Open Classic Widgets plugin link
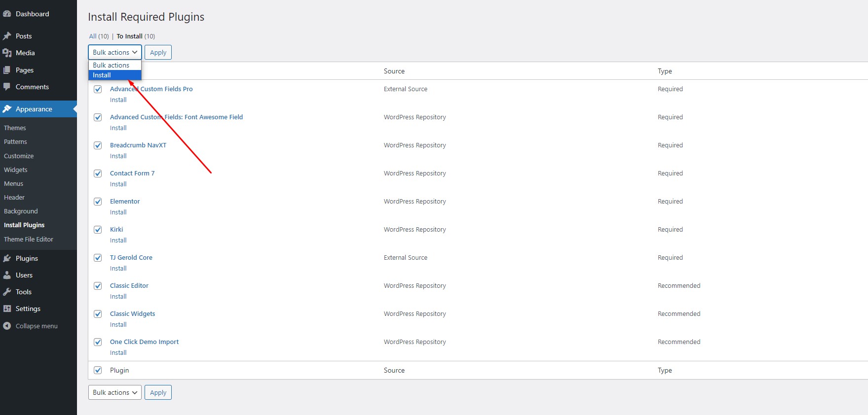This screenshot has width=868, height=415. tap(133, 313)
